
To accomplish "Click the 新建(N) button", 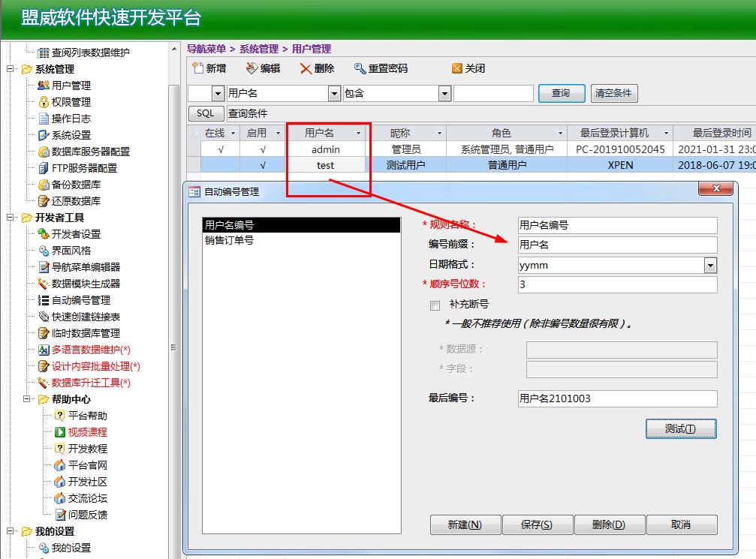I will pos(465,524).
